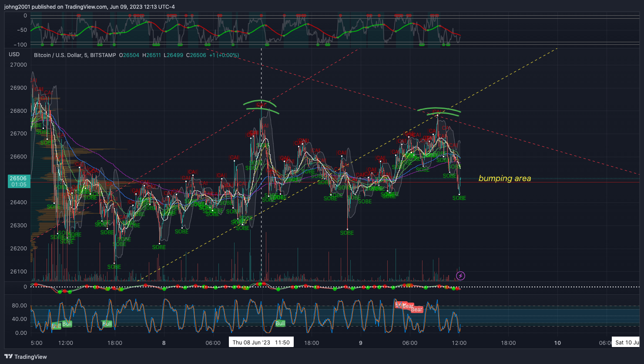Select the "Bitcoin / U.S. Dollar, 5, BITSTAMP" title
The height and width of the screenshot is (364, 644).
75,55
